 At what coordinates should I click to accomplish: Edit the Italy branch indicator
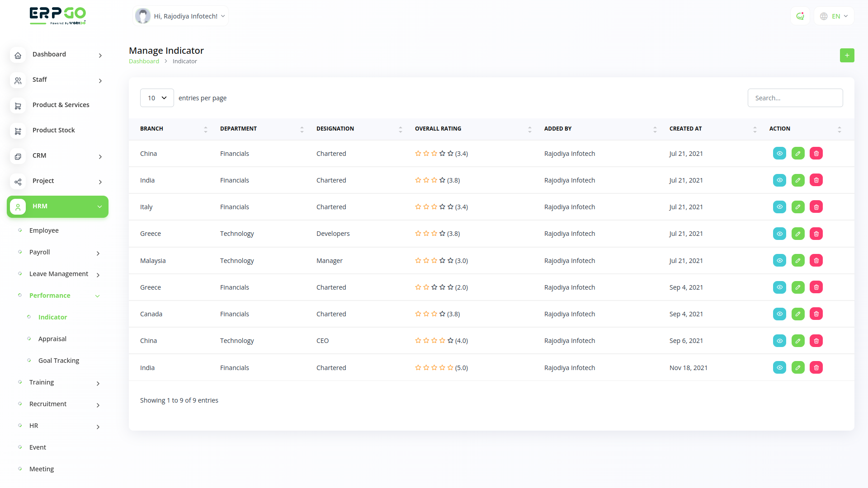[797, 207]
